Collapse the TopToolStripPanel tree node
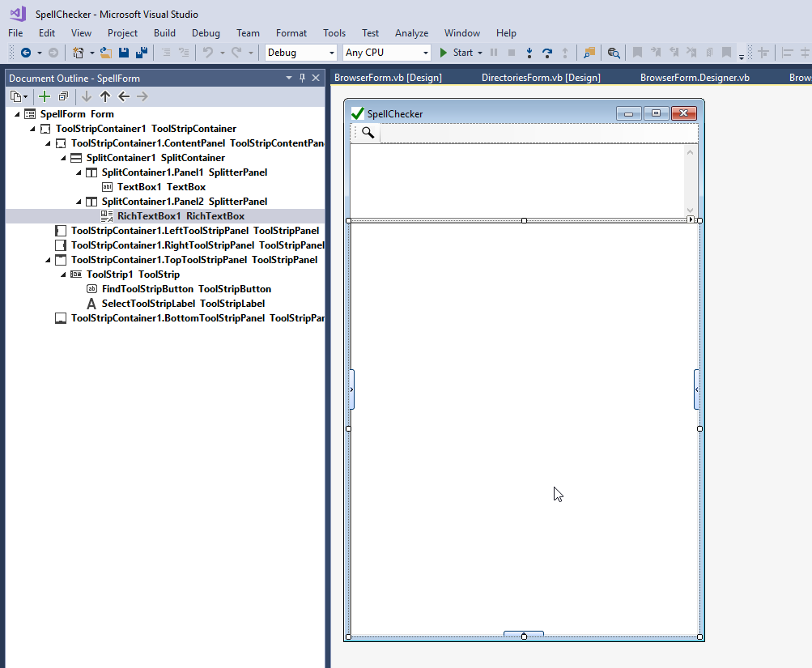Viewport: 812px width, 668px height. coord(48,260)
